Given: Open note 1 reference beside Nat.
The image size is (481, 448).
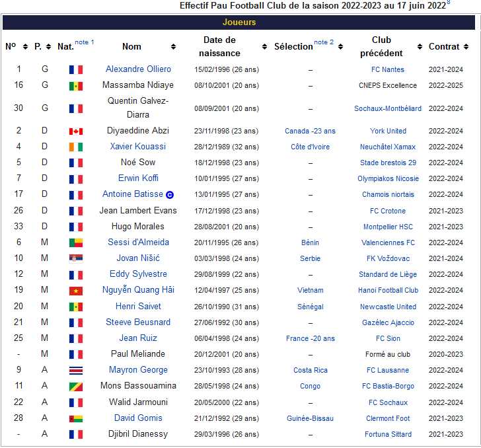Looking at the screenshot, I should point(85,42).
